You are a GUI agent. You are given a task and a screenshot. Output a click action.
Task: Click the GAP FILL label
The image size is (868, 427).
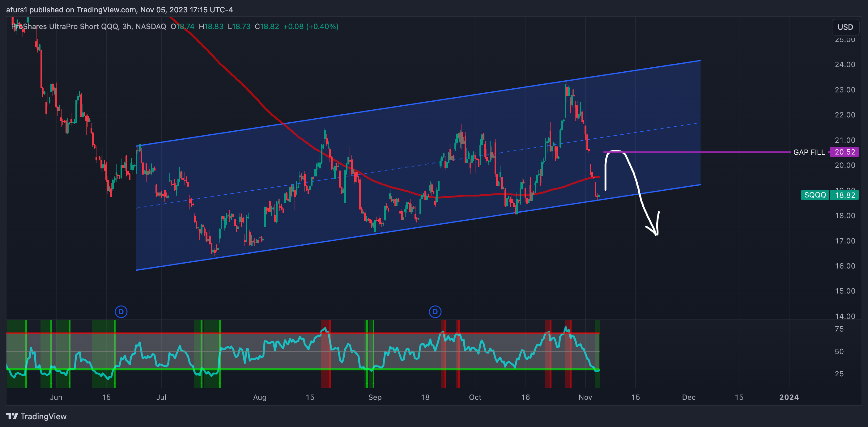[x=809, y=152]
